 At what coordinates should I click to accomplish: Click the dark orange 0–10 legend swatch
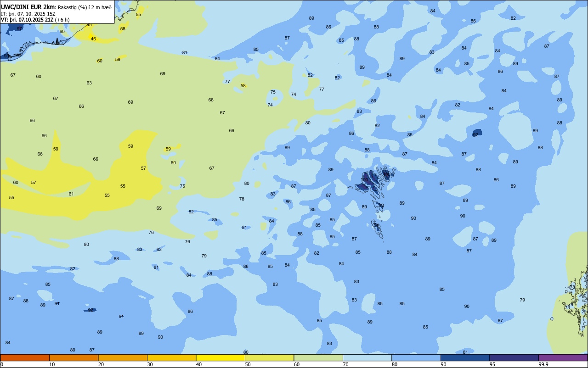point(25,357)
